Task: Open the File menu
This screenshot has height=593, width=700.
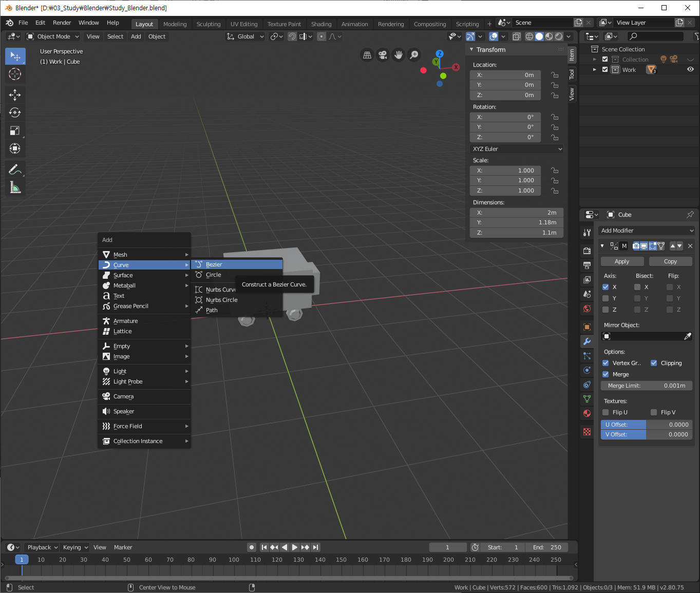Action: (x=23, y=23)
